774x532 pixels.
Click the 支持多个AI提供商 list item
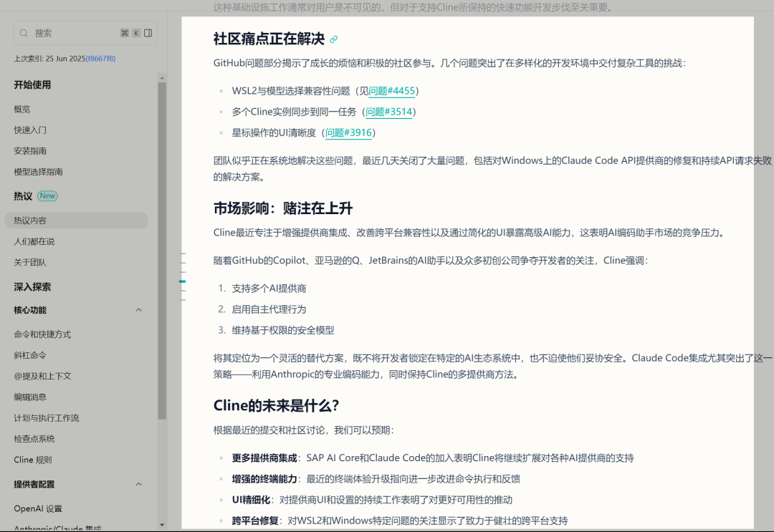269,289
